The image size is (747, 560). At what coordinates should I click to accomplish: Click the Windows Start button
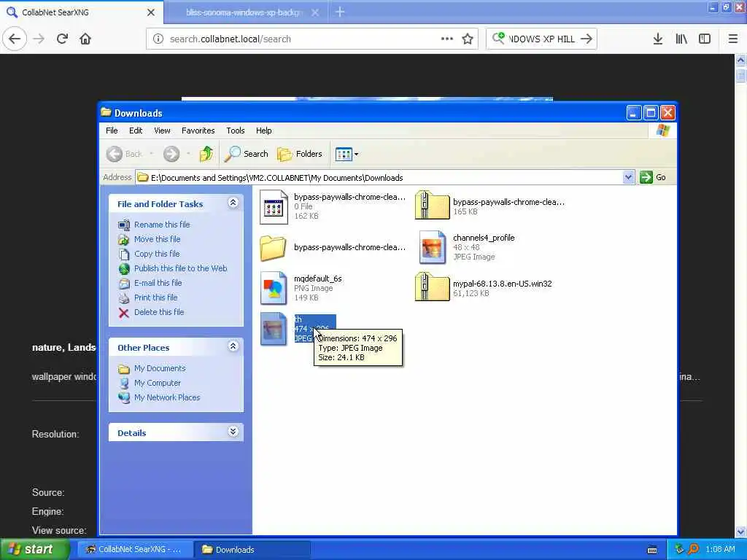click(34, 550)
